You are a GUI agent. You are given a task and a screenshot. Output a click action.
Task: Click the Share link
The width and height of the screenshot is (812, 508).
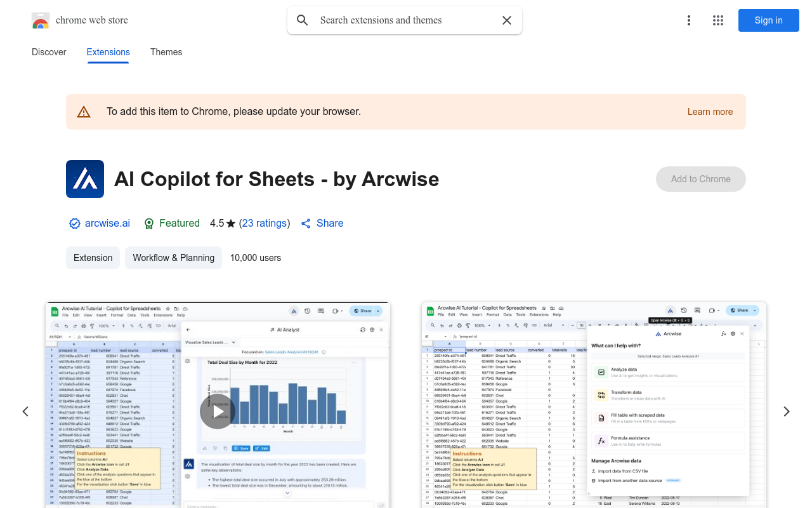click(322, 224)
